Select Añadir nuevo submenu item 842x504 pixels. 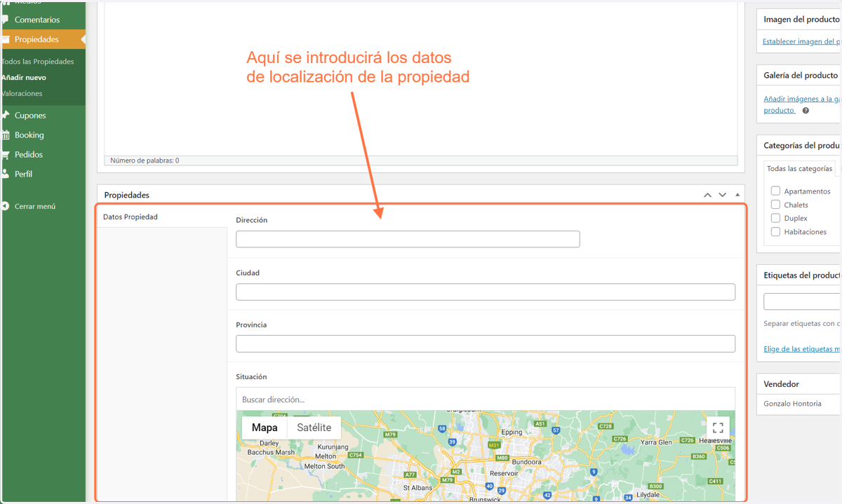(x=24, y=77)
